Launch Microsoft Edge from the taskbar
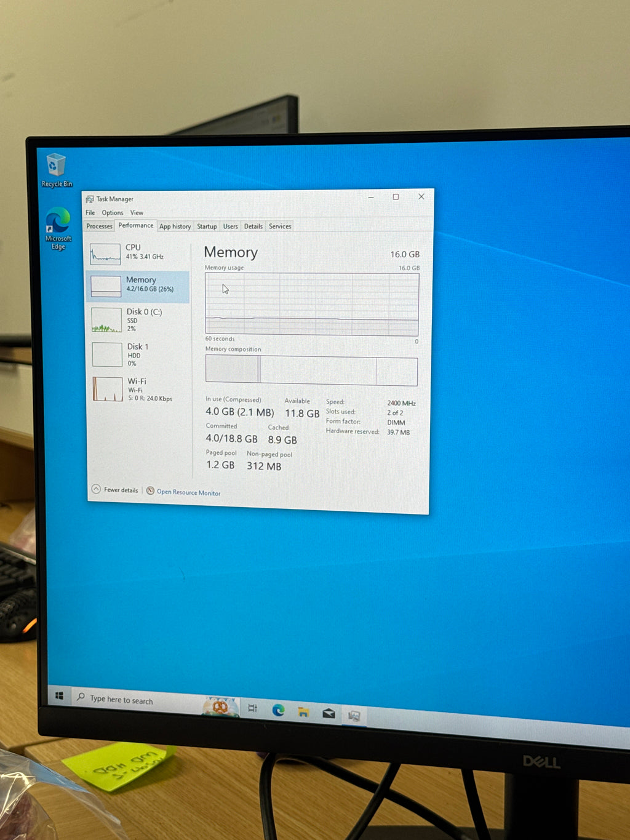The image size is (630, 840). pos(278,710)
